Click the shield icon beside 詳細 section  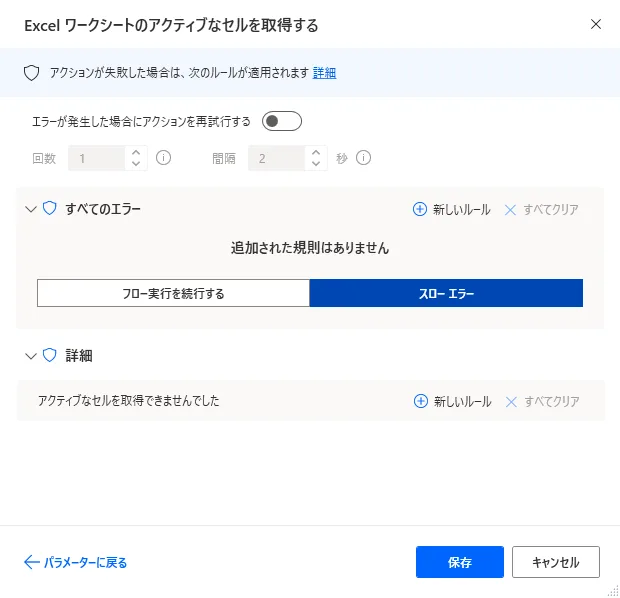point(50,355)
